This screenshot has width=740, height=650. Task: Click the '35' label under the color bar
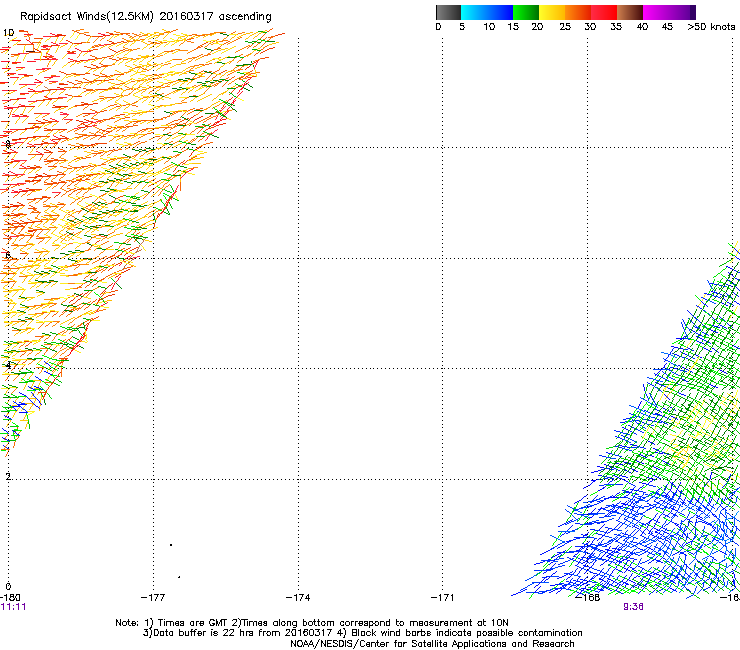(616, 27)
